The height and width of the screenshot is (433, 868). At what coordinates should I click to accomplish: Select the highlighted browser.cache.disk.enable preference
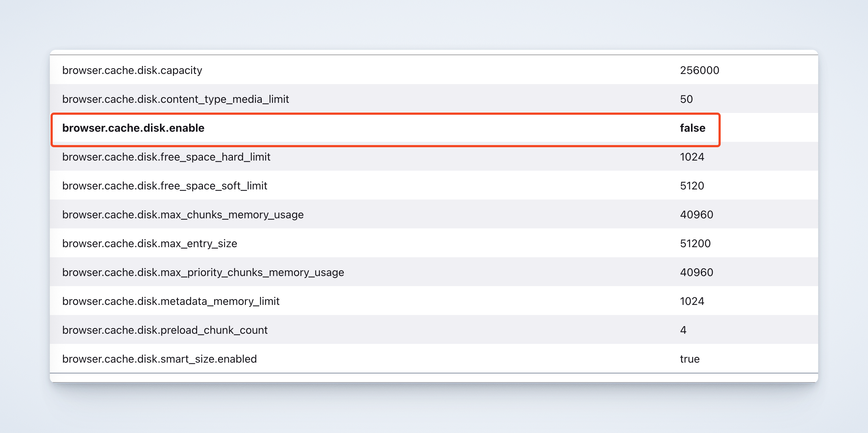point(133,128)
